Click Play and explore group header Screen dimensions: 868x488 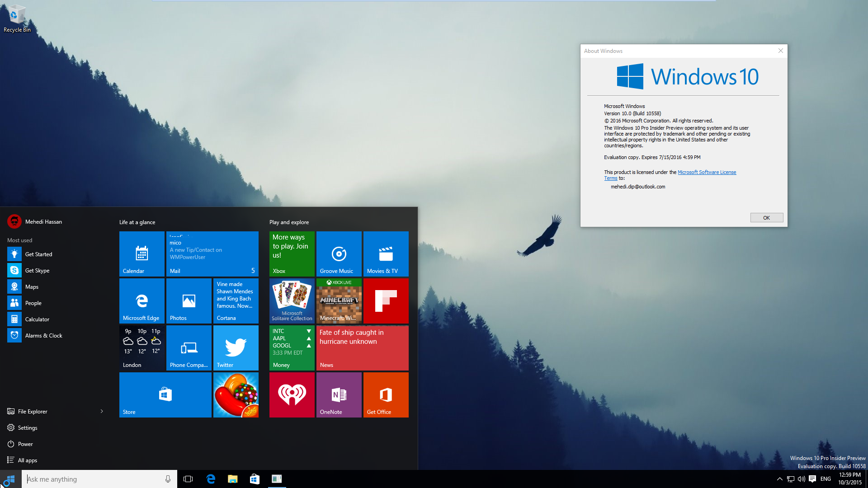pos(289,222)
